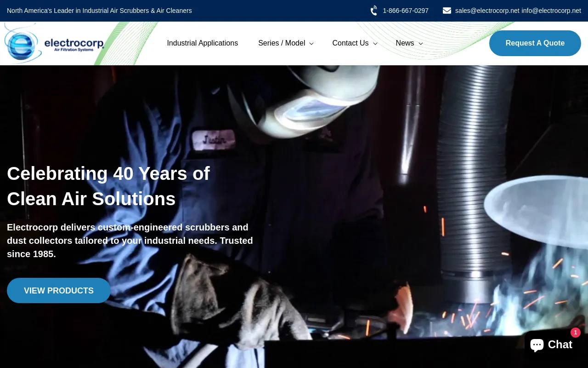
Task: Click the Celebrating 40 Years hero heading
Action: 108,186
